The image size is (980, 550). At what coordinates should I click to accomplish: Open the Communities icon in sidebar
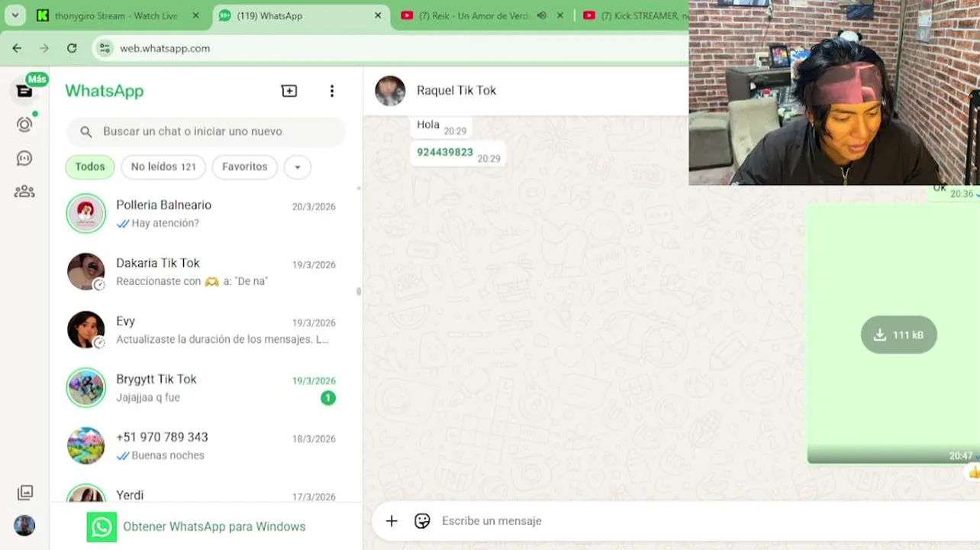[24, 192]
